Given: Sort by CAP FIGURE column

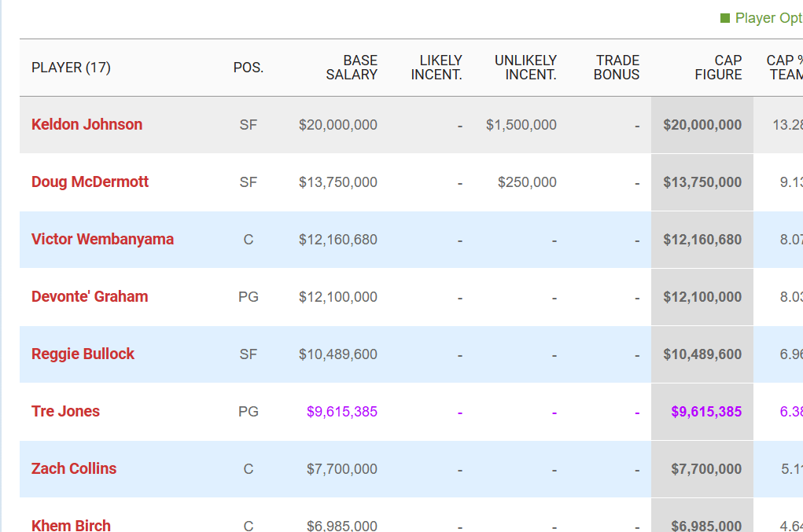Looking at the screenshot, I should [718, 68].
